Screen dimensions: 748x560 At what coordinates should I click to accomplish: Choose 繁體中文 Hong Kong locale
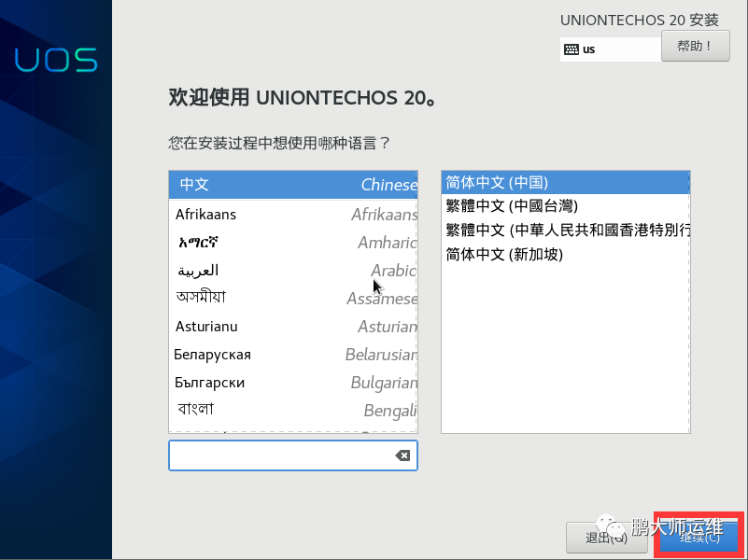pos(565,231)
